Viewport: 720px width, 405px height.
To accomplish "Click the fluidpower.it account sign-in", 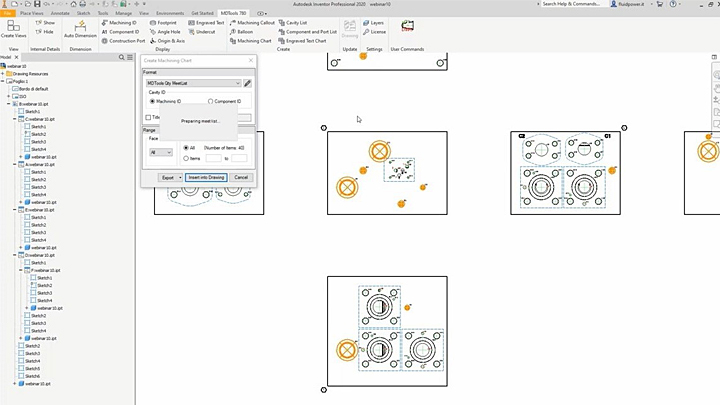I will pos(629,4).
